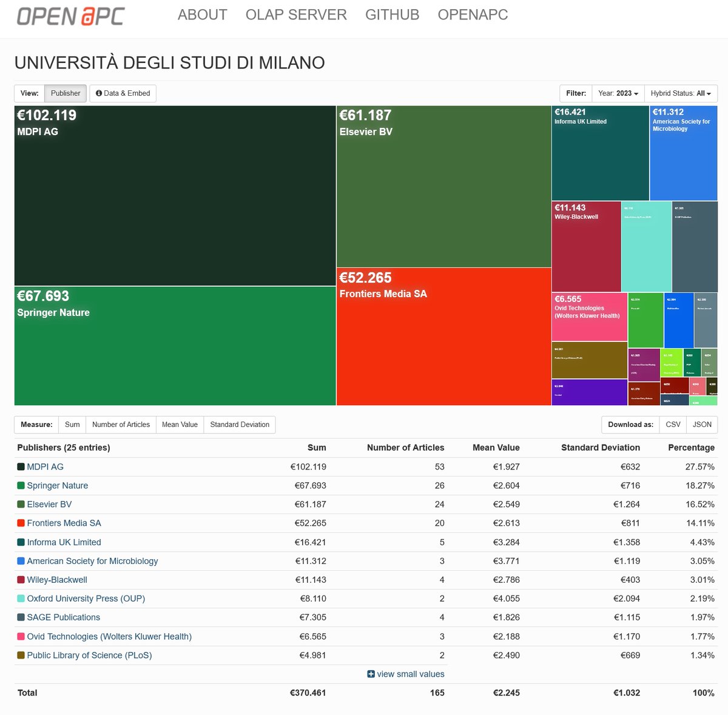Click the Sum column header
The width and height of the screenshot is (728, 715).
(317, 448)
